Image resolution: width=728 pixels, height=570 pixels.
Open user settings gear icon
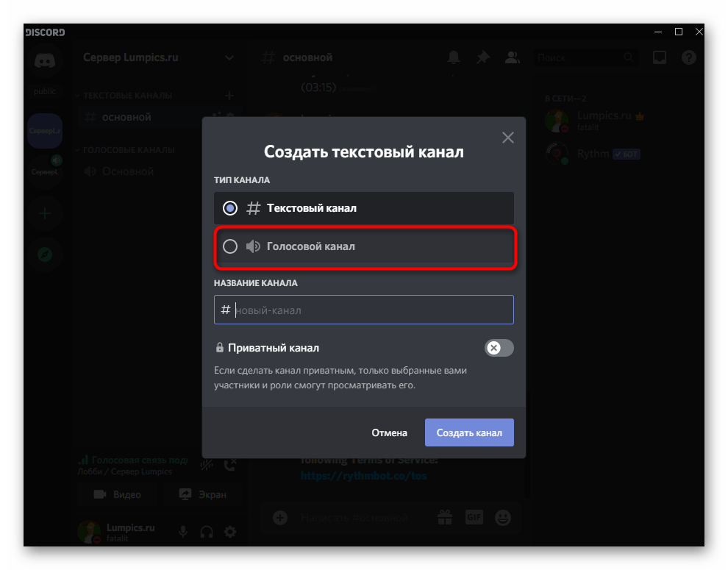coord(230,532)
